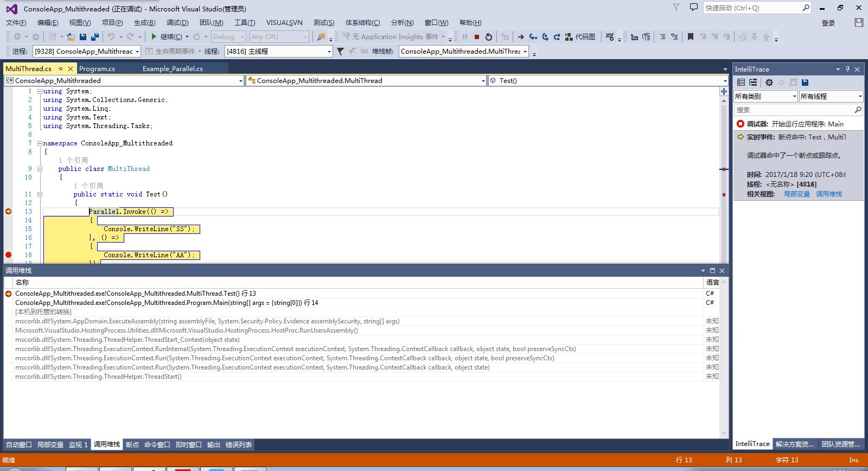The width and height of the screenshot is (868, 471).
Task: Open file icon in toolbar
Action: click(71, 37)
